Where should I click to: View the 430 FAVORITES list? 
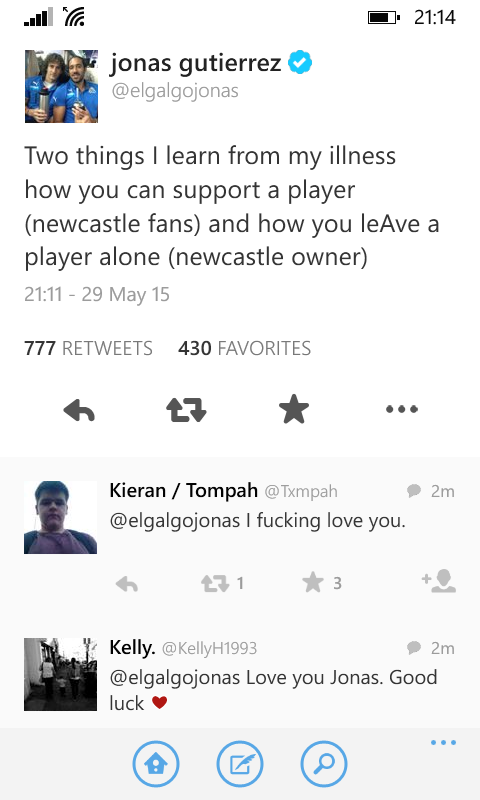click(244, 348)
